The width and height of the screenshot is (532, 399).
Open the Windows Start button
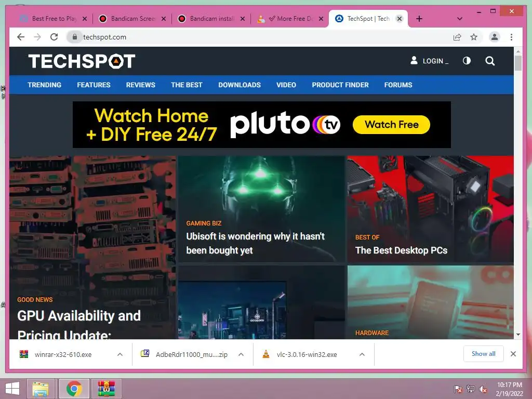pos(12,389)
